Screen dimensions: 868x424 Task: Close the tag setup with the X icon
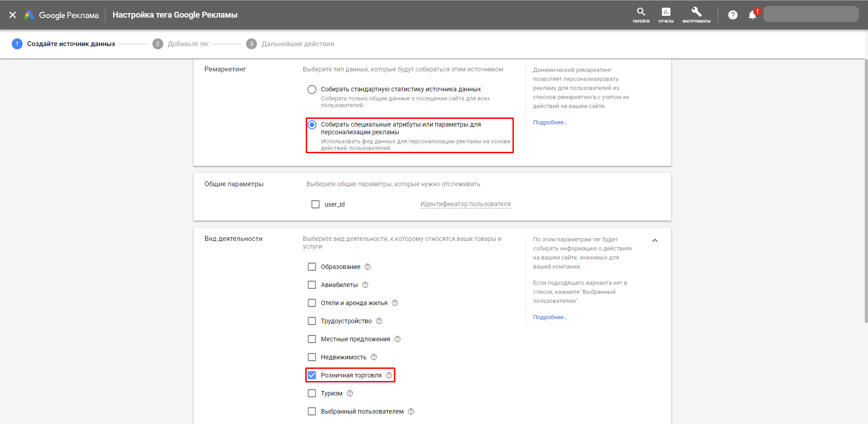pos(13,15)
